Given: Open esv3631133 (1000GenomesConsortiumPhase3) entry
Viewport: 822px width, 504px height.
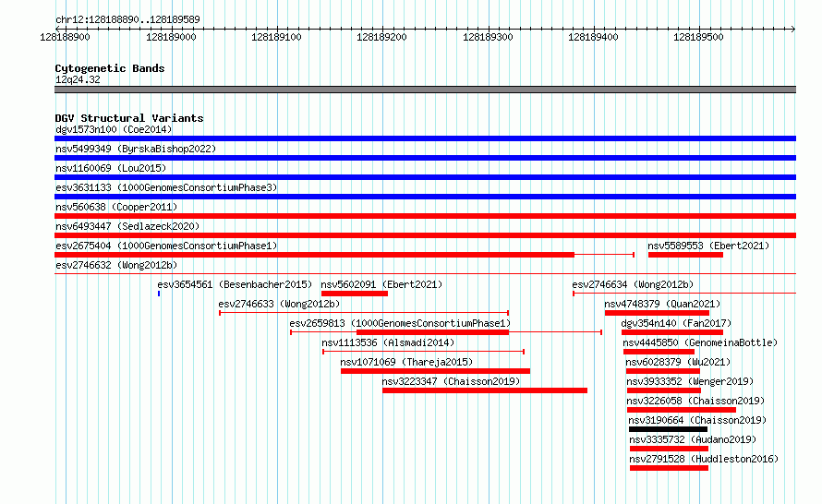Looking at the screenshot, I should coord(166,187).
